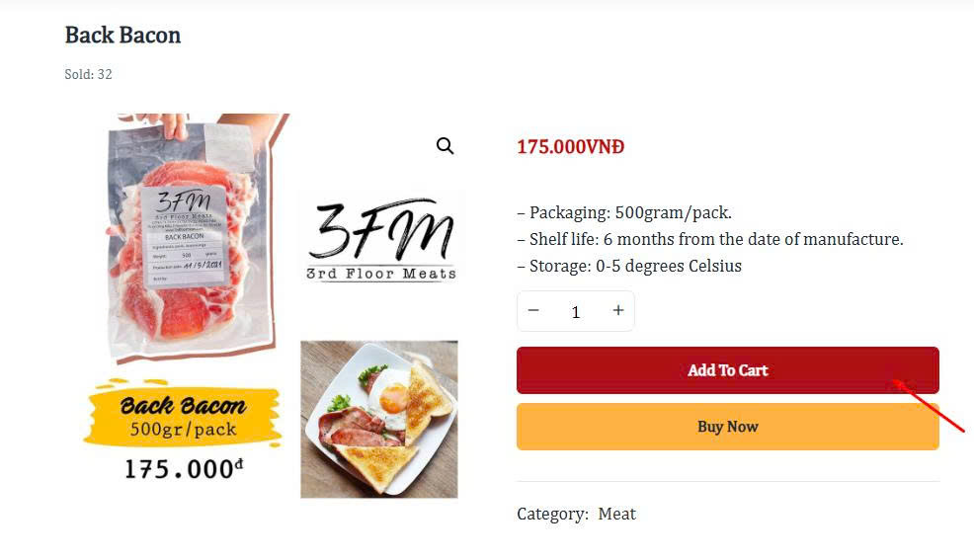974x560 pixels.
Task: Click the Shelf life description line
Action: coord(709,239)
